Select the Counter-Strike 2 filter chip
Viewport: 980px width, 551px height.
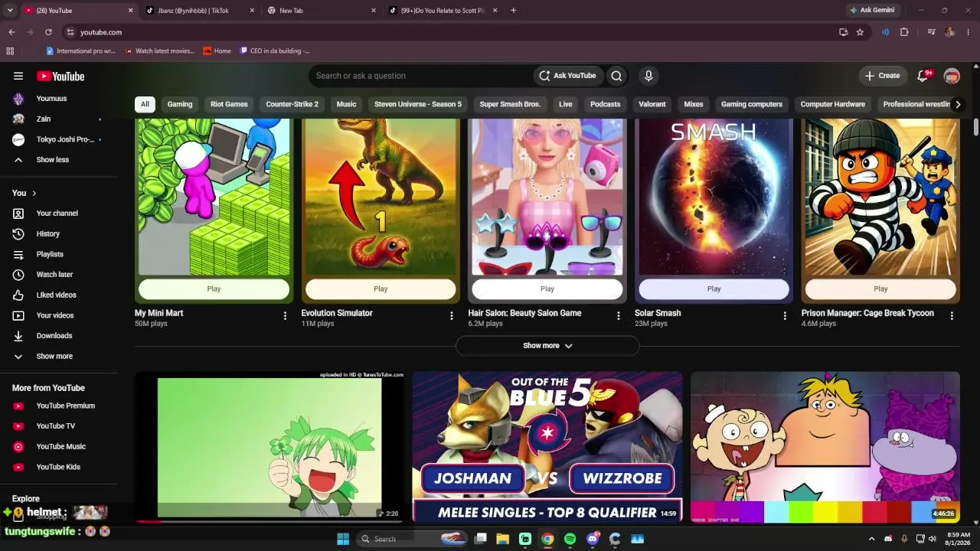tap(292, 104)
